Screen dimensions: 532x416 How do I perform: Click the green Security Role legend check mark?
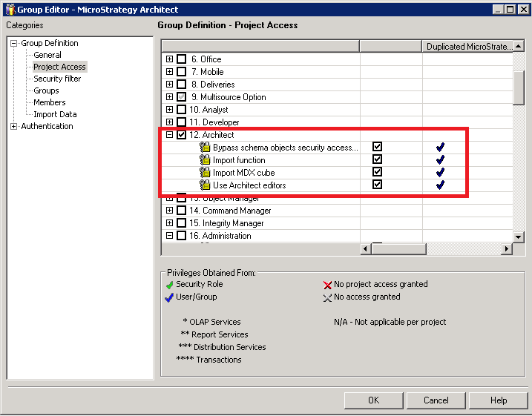pos(170,285)
